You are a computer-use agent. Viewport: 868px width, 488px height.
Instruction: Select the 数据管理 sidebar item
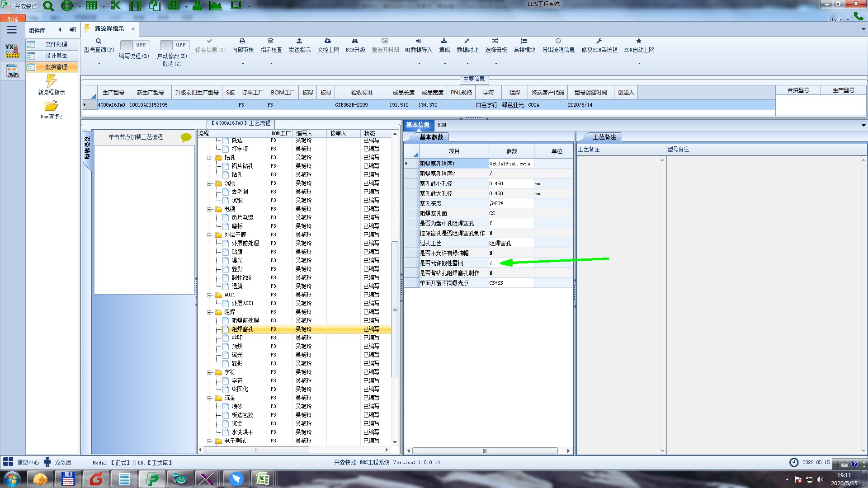click(x=56, y=67)
